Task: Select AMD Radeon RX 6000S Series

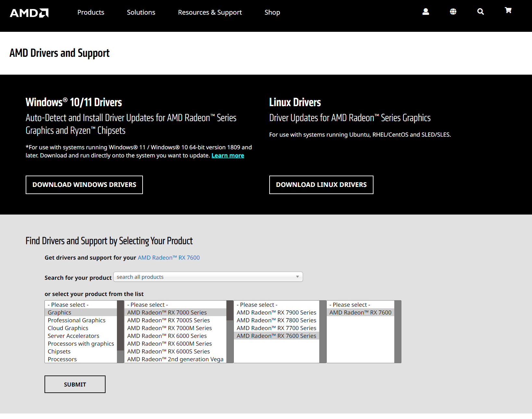Action: click(x=175, y=351)
